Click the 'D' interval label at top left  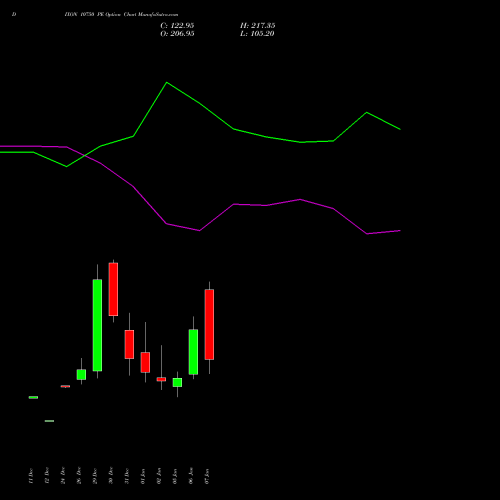point(14,15)
